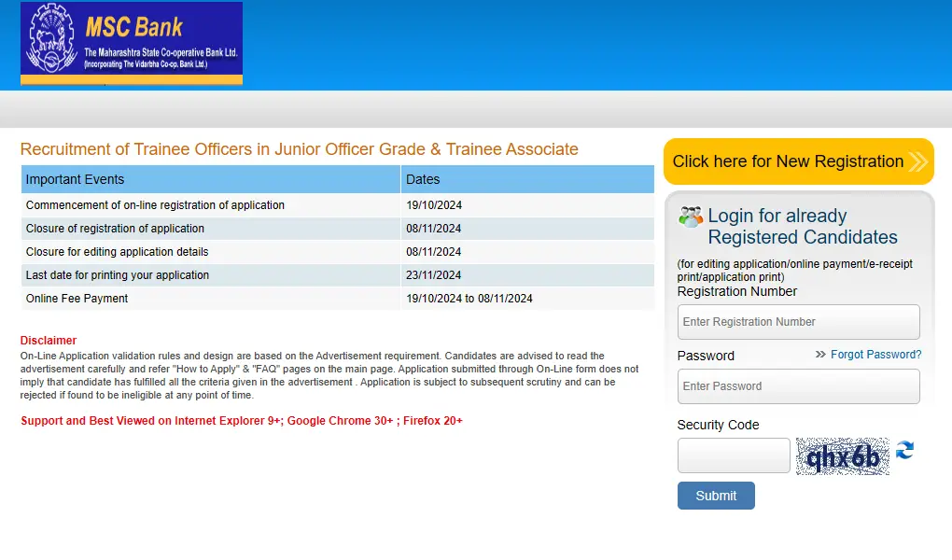Click the red Disclaimer heading

[x=49, y=341]
